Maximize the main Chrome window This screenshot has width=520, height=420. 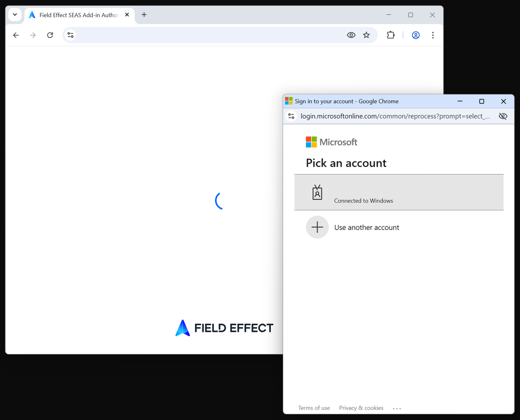pyautogui.click(x=410, y=15)
